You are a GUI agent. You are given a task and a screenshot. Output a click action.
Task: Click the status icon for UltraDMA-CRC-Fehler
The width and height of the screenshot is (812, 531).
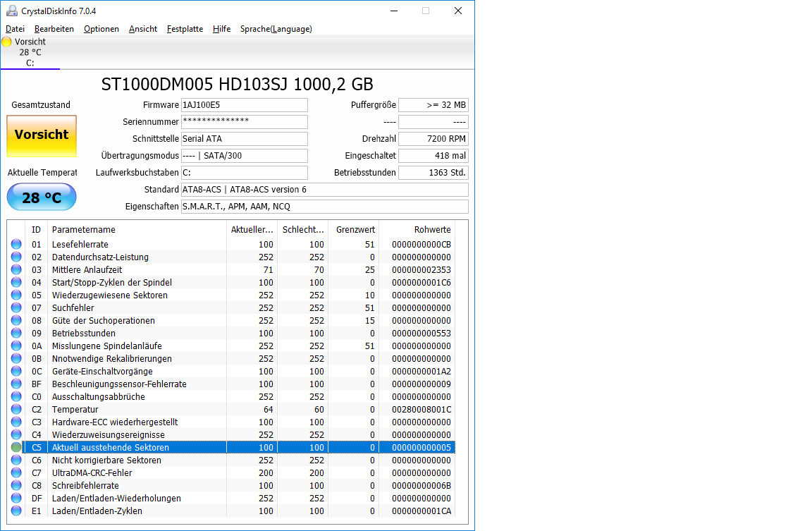(17, 472)
